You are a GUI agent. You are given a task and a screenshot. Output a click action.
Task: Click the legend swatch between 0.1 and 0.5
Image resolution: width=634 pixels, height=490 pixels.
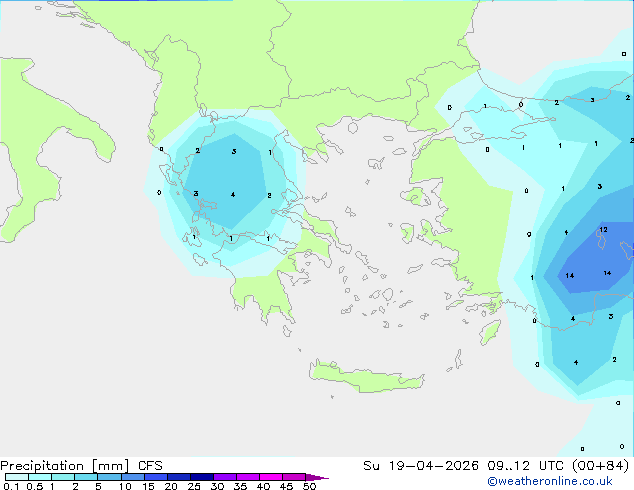click(17, 477)
